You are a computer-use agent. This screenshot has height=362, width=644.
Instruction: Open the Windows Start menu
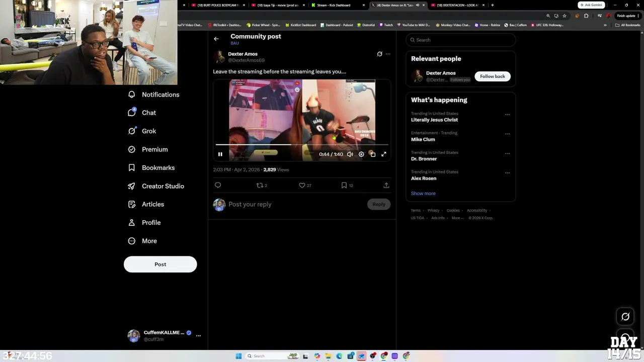(x=238, y=356)
